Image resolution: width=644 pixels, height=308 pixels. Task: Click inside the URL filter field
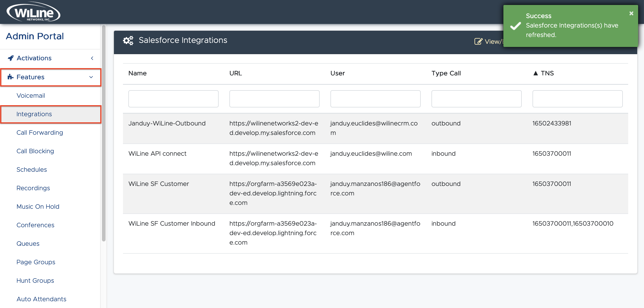[274, 99]
